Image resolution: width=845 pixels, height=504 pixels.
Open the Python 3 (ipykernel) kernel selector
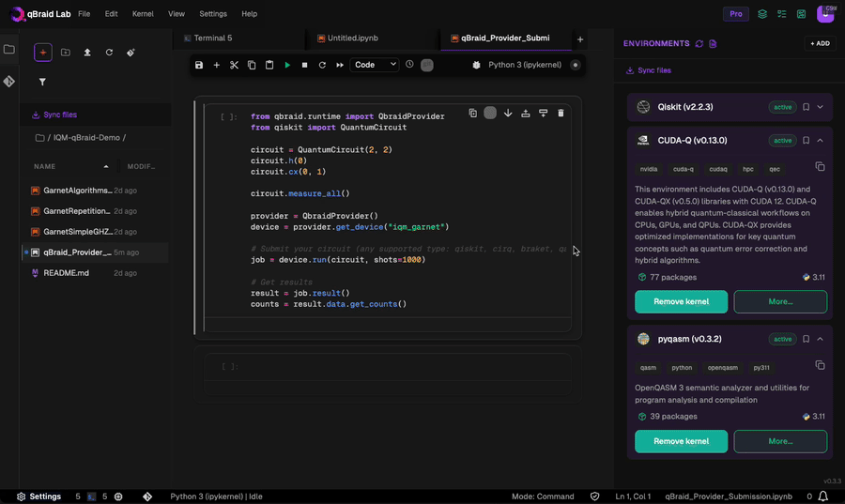pos(524,65)
